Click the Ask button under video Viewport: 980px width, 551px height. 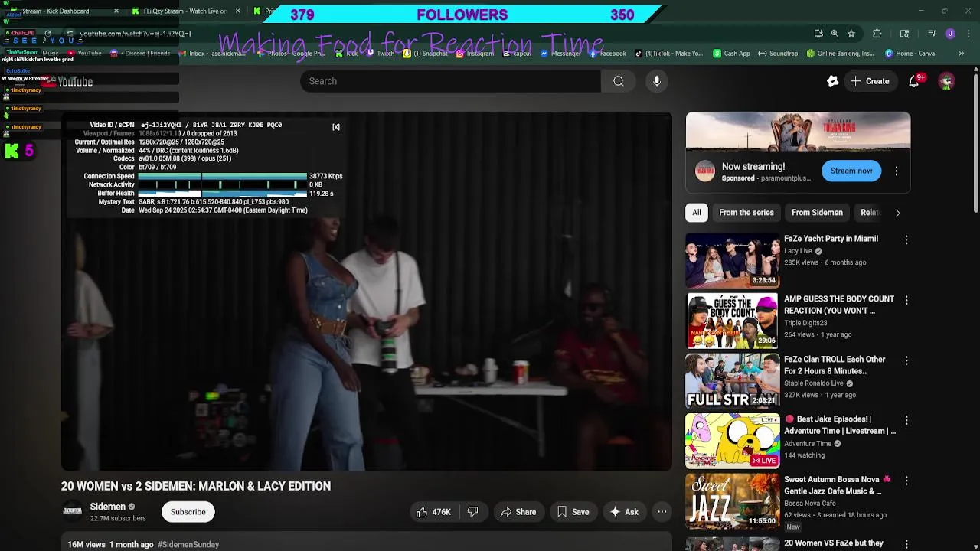tap(623, 512)
